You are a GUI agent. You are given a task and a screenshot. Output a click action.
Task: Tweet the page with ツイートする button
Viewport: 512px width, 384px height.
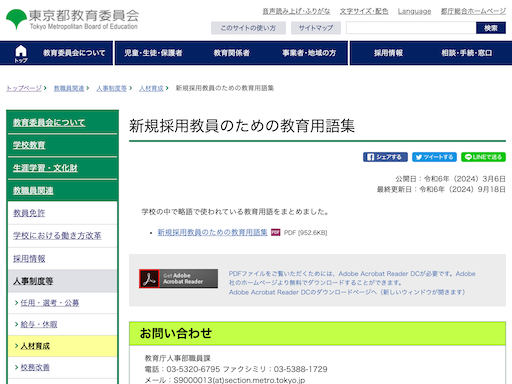434,157
